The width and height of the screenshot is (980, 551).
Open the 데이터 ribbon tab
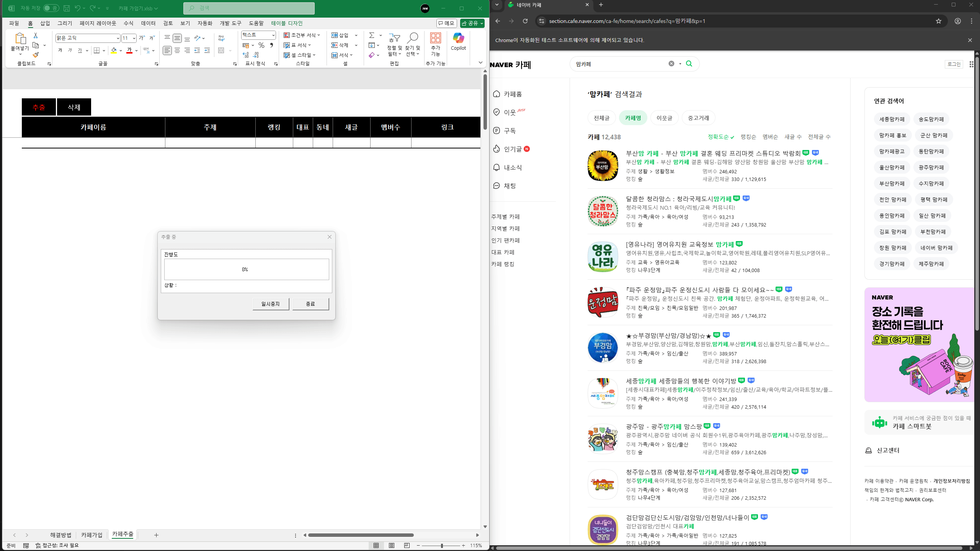[x=148, y=23]
